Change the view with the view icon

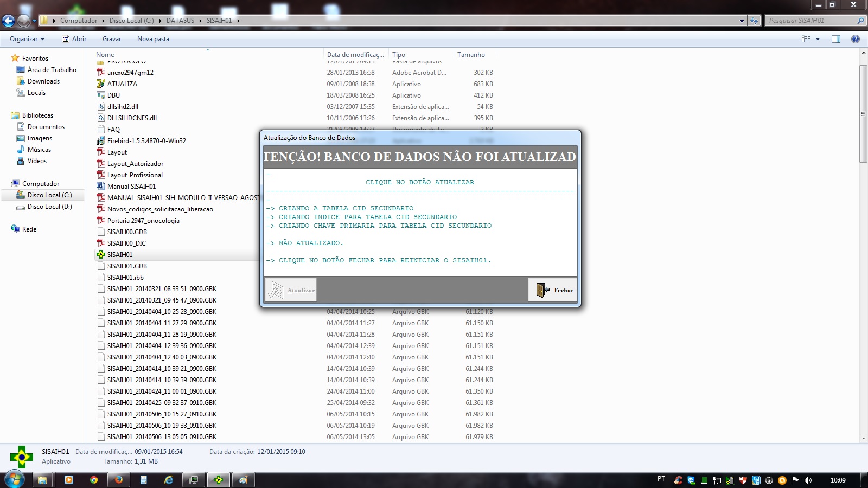pos(806,39)
